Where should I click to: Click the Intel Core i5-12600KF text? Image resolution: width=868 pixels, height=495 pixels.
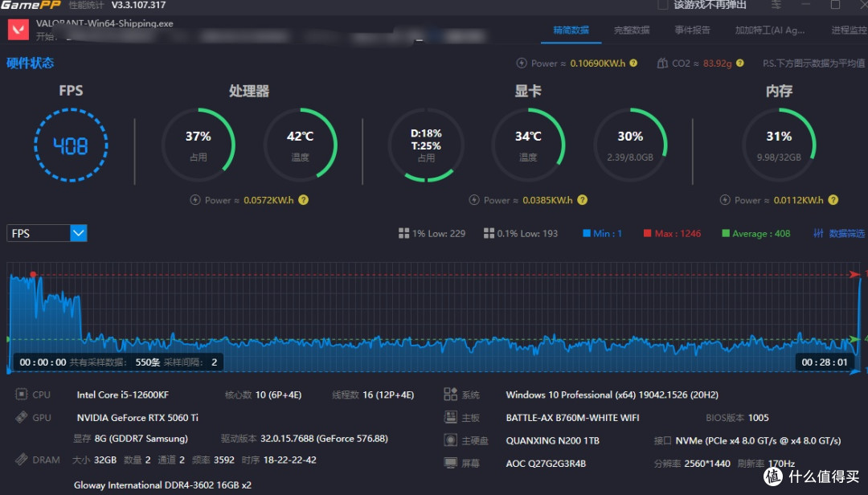tap(123, 395)
